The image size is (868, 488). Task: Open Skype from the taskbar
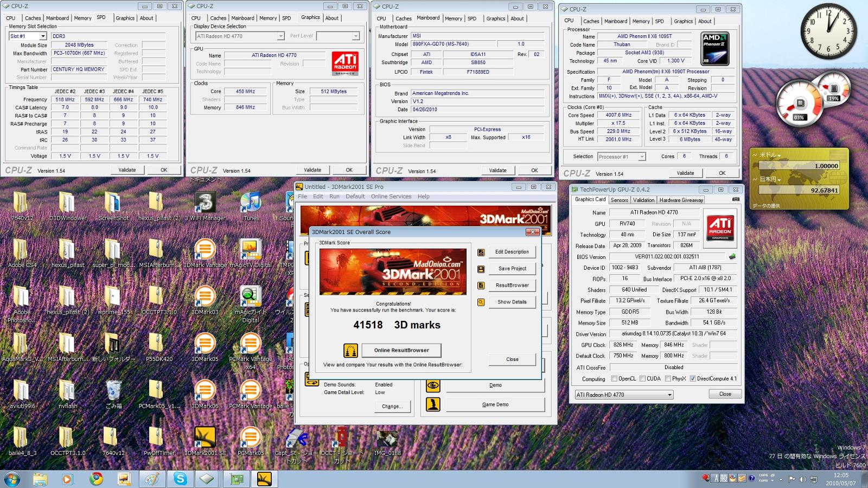[x=180, y=479]
